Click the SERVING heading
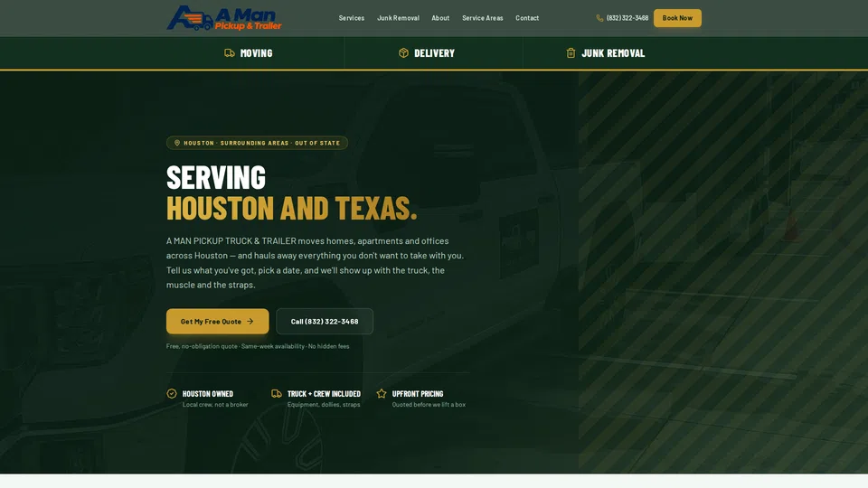Screen dimensions: 868x488 coord(216,178)
